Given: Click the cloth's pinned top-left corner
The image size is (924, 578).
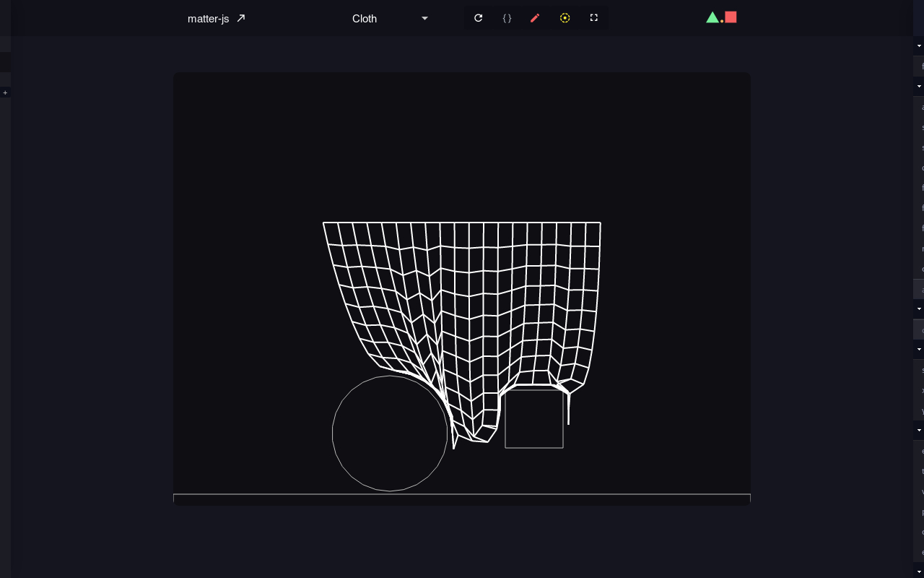Looking at the screenshot, I should 323,223.
